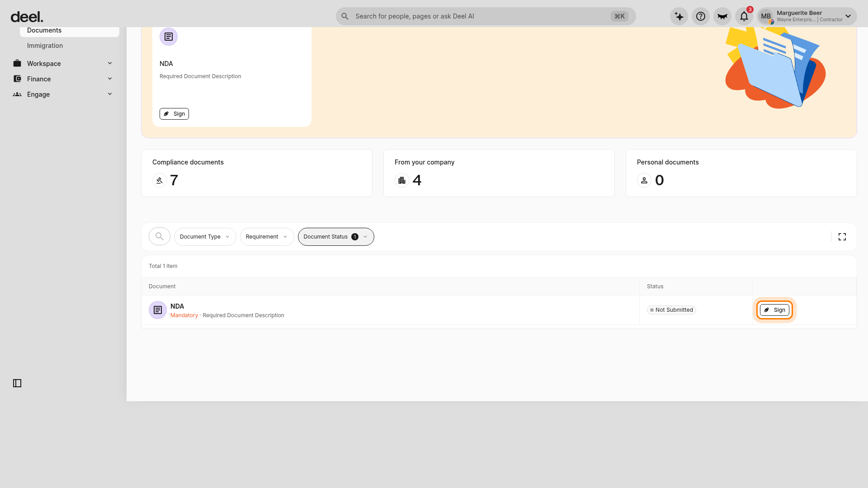
Task: Open Documents in the sidebar
Action: click(70, 31)
